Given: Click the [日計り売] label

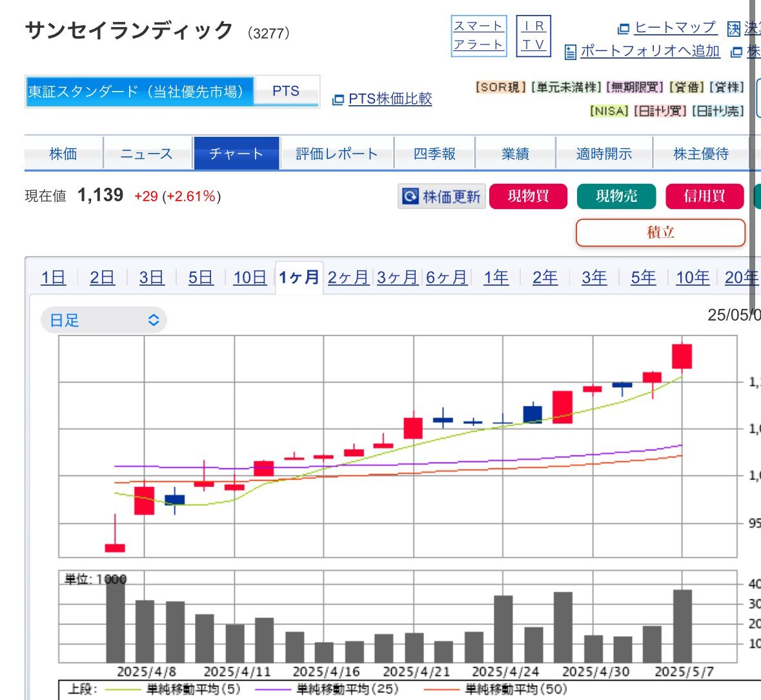Looking at the screenshot, I should (x=718, y=111).
